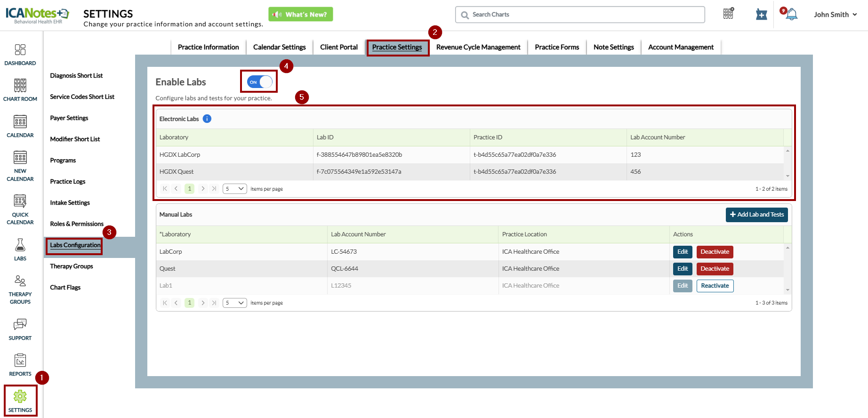The image size is (868, 418).
Task: Toggle the Enable Labs switch off
Action: tap(259, 82)
